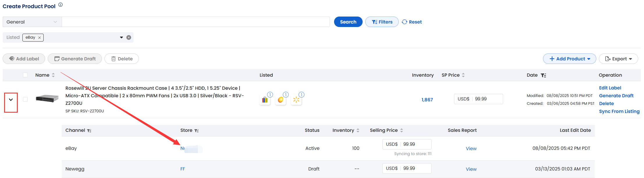Remove the eBay tag from Listed filter
This screenshot has width=644, height=178.
tap(39, 38)
